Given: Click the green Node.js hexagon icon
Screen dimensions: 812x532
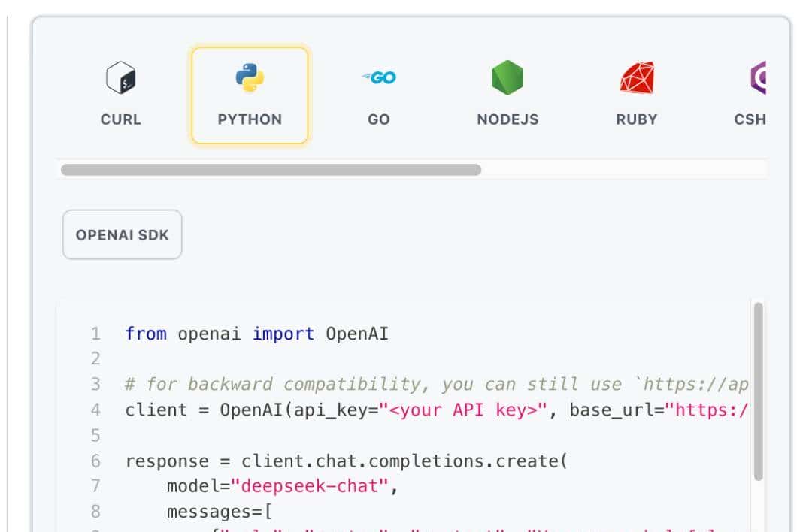Looking at the screenshot, I should 507,78.
